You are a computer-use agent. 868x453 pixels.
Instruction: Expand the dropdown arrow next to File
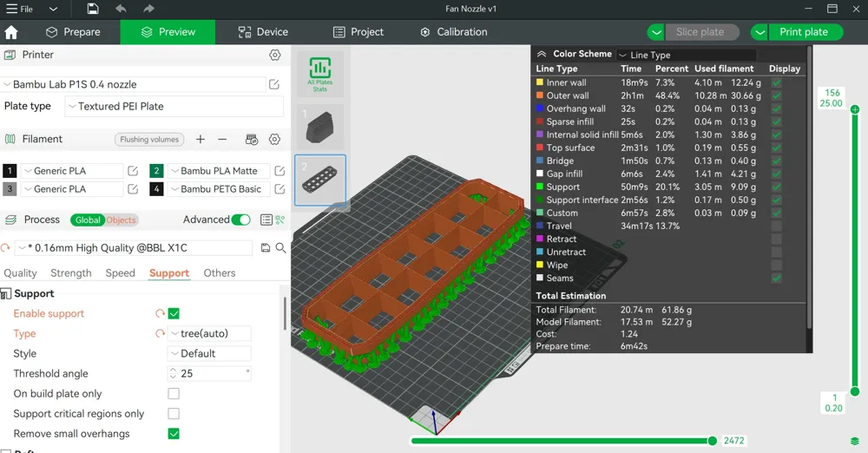(53, 9)
